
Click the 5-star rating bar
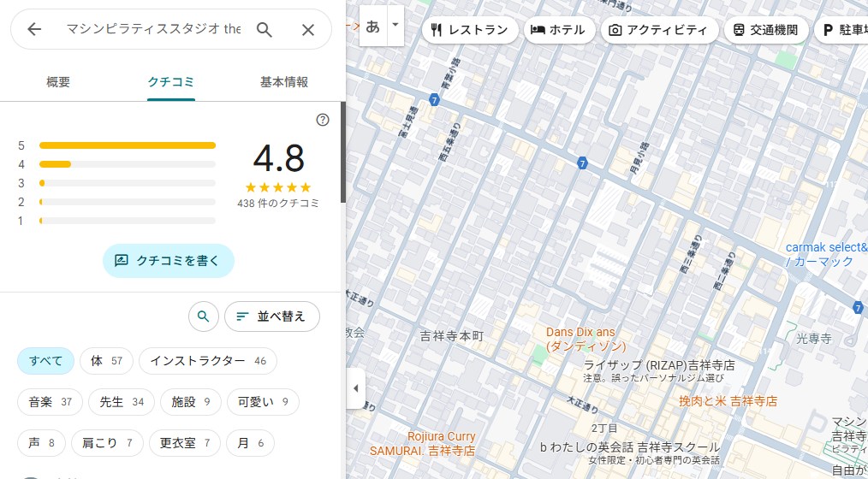click(x=127, y=145)
